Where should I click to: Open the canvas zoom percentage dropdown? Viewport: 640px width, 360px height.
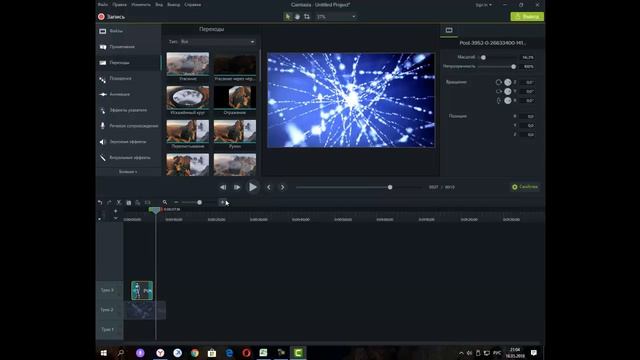coord(336,17)
